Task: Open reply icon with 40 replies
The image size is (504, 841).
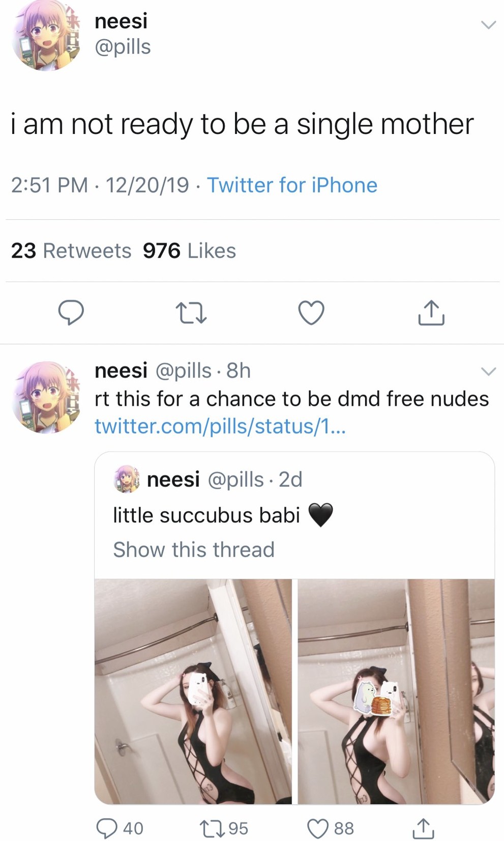Action: tap(107, 828)
